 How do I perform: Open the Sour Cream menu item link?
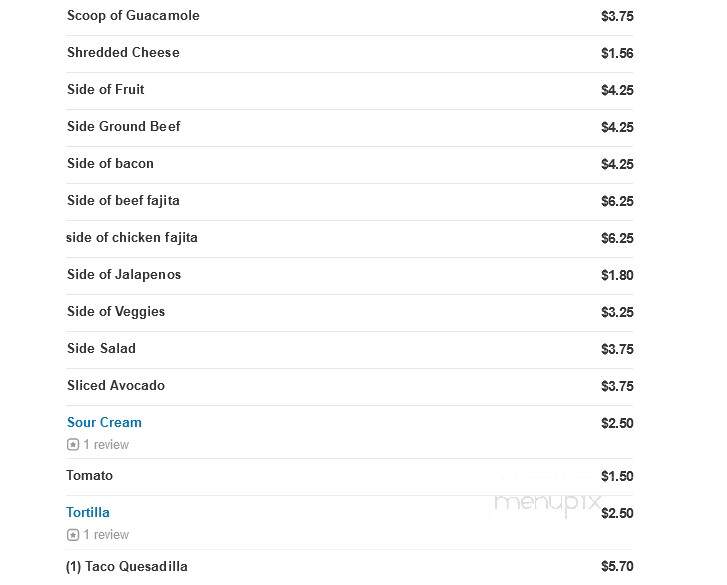(x=104, y=422)
